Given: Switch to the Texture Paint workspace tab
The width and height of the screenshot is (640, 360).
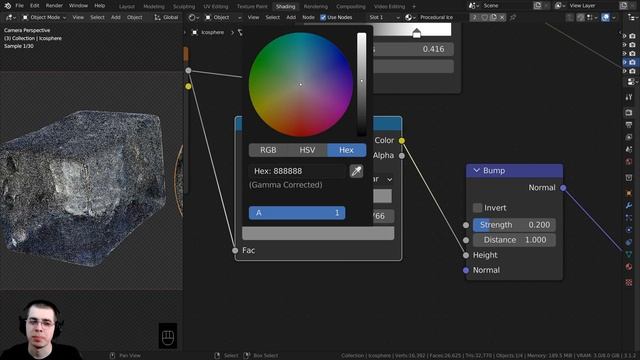Looking at the screenshot, I should (x=252, y=7).
